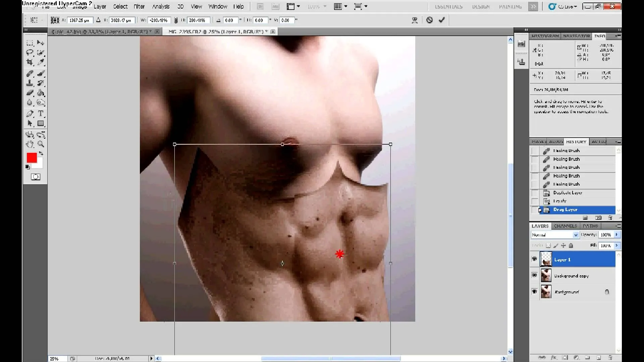Viewport: 644px width, 362px height.
Task: Select the Eyedropper tool
Action: (41, 62)
